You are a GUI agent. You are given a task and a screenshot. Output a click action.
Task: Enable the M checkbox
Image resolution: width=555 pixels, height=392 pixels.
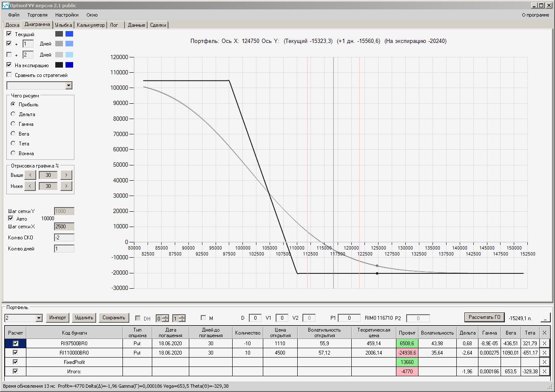203,318
